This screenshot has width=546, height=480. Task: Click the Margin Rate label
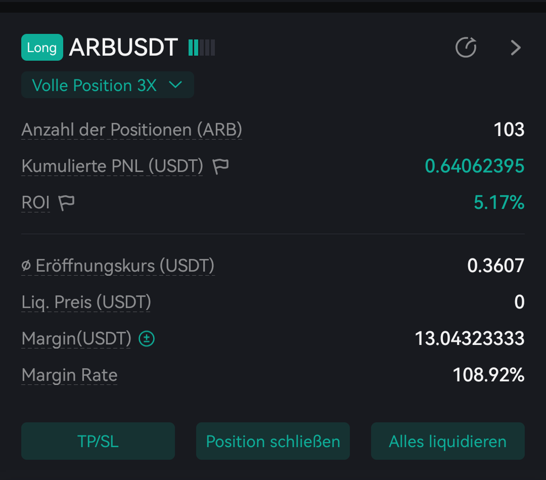[x=70, y=375]
